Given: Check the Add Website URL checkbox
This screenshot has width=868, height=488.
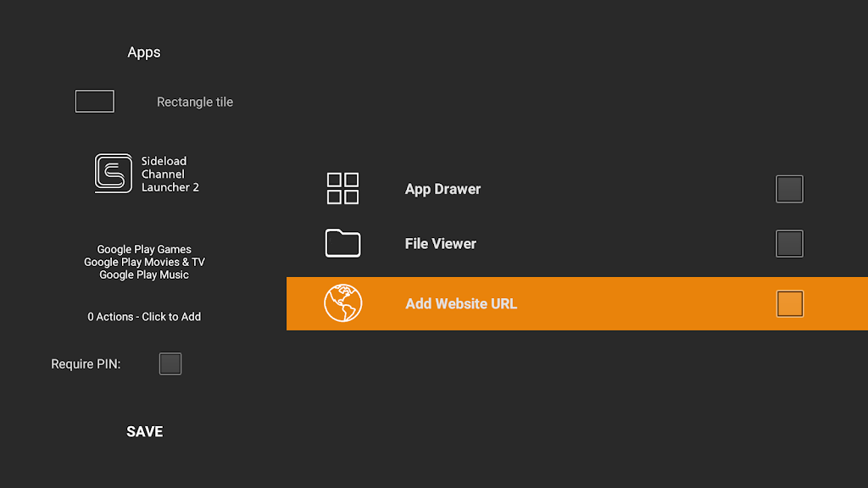Looking at the screenshot, I should point(790,304).
